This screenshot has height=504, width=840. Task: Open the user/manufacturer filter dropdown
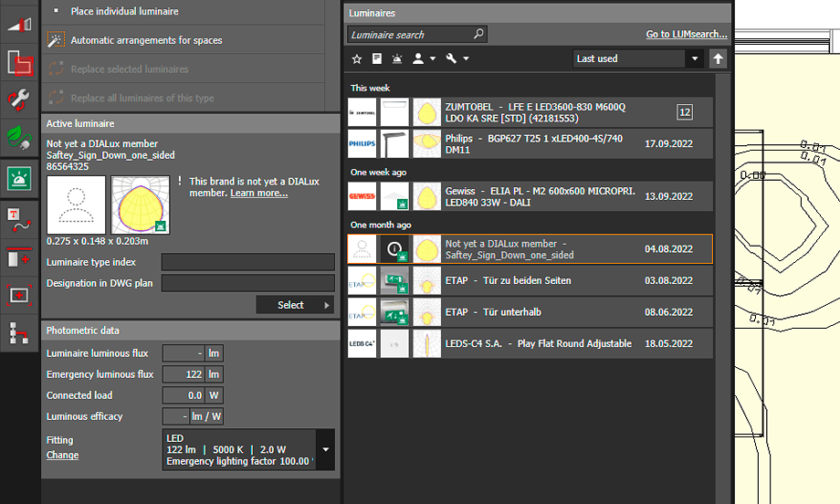pyautogui.click(x=425, y=58)
